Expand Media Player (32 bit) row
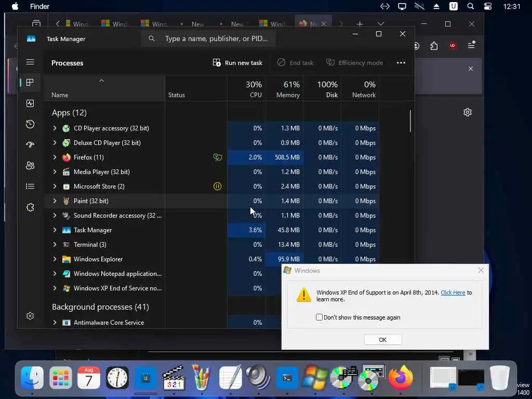Viewport: 532px width, 399px height. tap(55, 171)
